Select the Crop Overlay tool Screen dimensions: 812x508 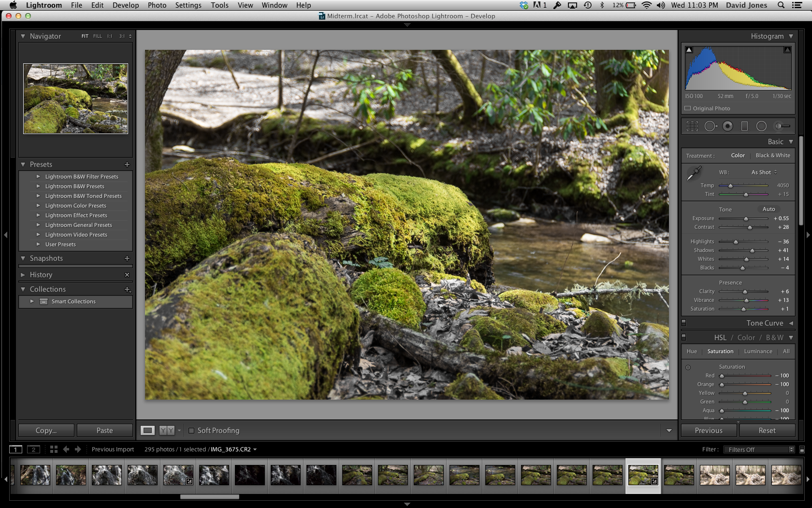[x=692, y=126]
